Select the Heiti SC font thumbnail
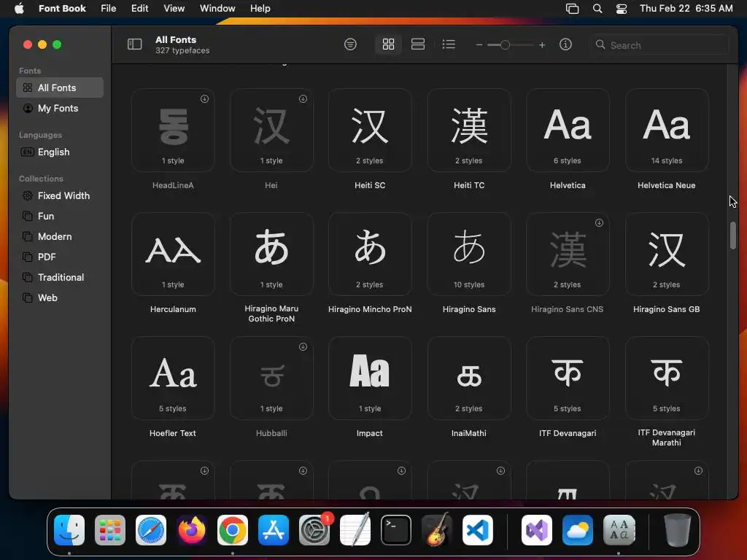This screenshot has width=747, height=560. tap(370, 130)
